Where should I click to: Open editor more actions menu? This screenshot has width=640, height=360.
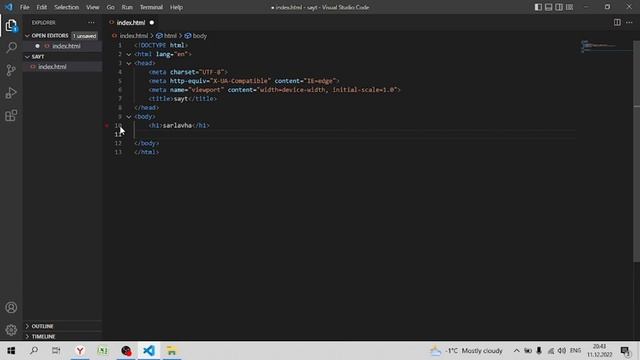(x=629, y=22)
